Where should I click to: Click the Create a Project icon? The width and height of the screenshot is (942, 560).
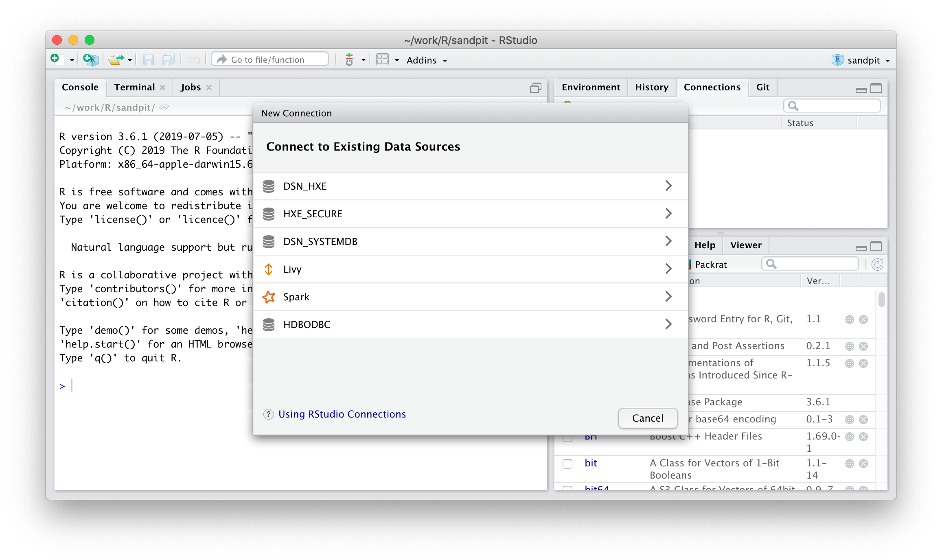click(90, 59)
